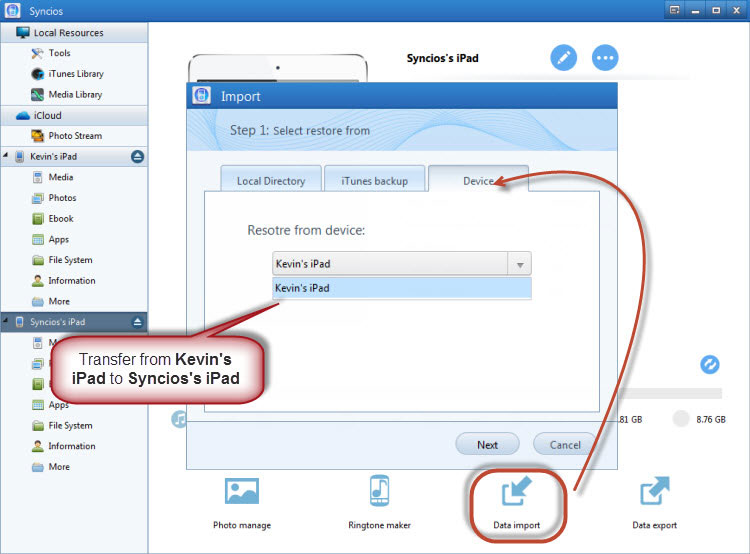This screenshot has height=554, width=750.
Task: Click the Cancel button
Action: (x=565, y=444)
